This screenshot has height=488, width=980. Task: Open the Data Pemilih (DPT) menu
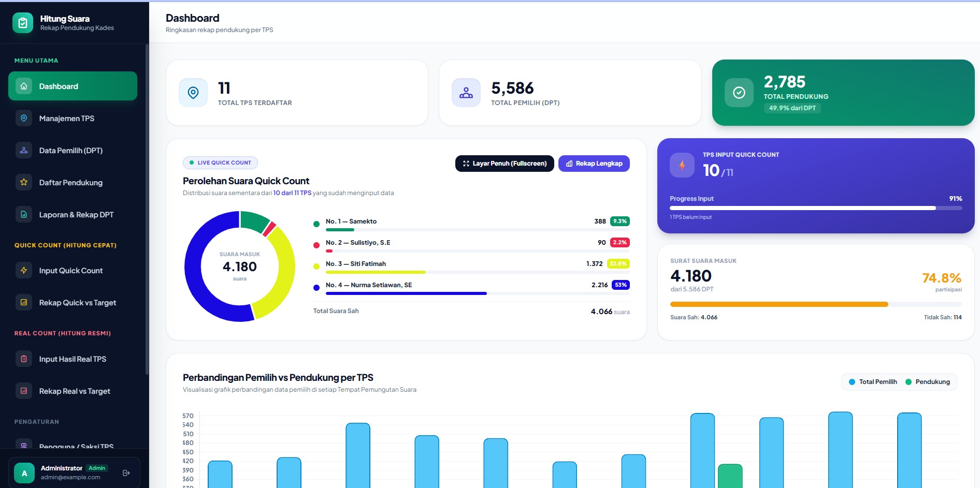point(73,150)
